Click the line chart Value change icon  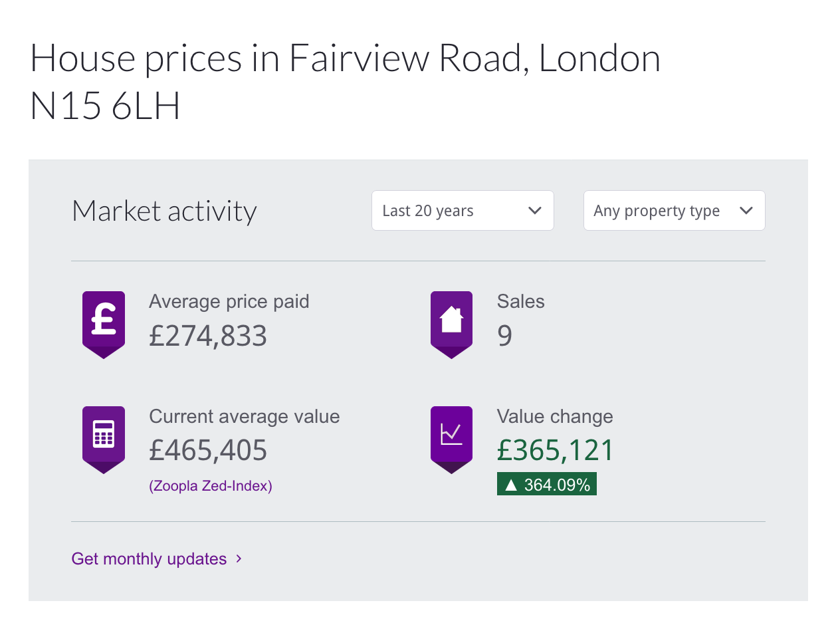(451, 439)
